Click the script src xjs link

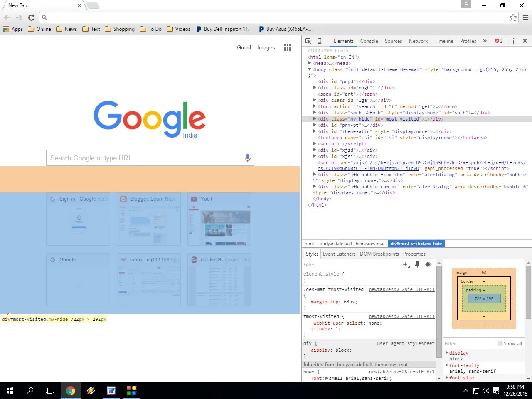click(421, 165)
